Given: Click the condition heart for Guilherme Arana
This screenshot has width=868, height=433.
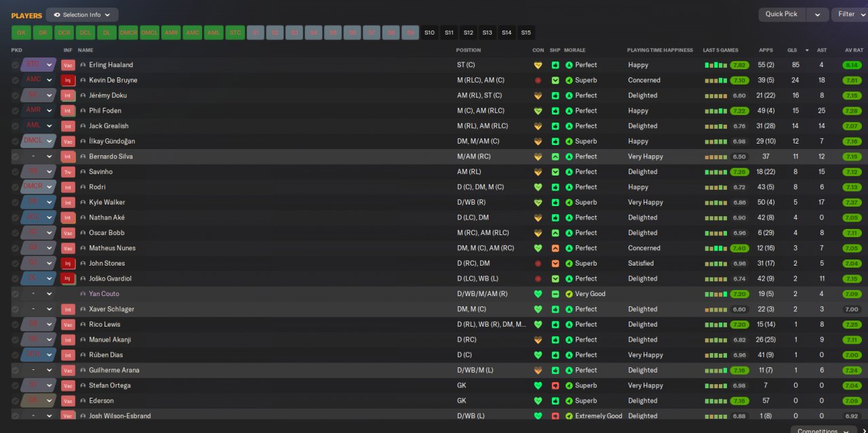Looking at the screenshot, I should point(538,370).
